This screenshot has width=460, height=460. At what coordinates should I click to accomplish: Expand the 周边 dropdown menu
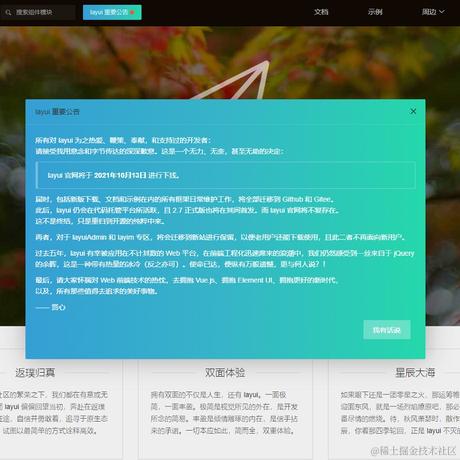coord(433,12)
